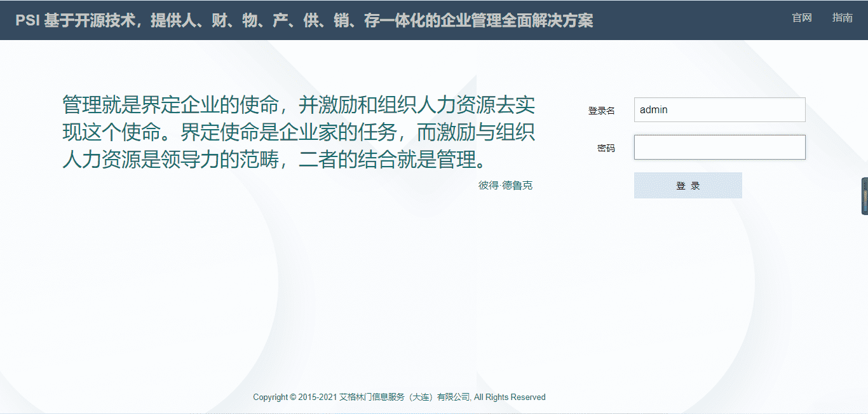Click the PSI header title text
The image size is (868, 414).
tap(304, 20)
